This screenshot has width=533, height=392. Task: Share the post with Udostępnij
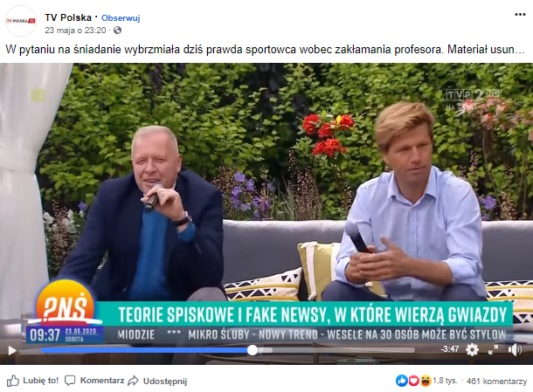click(158, 382)
